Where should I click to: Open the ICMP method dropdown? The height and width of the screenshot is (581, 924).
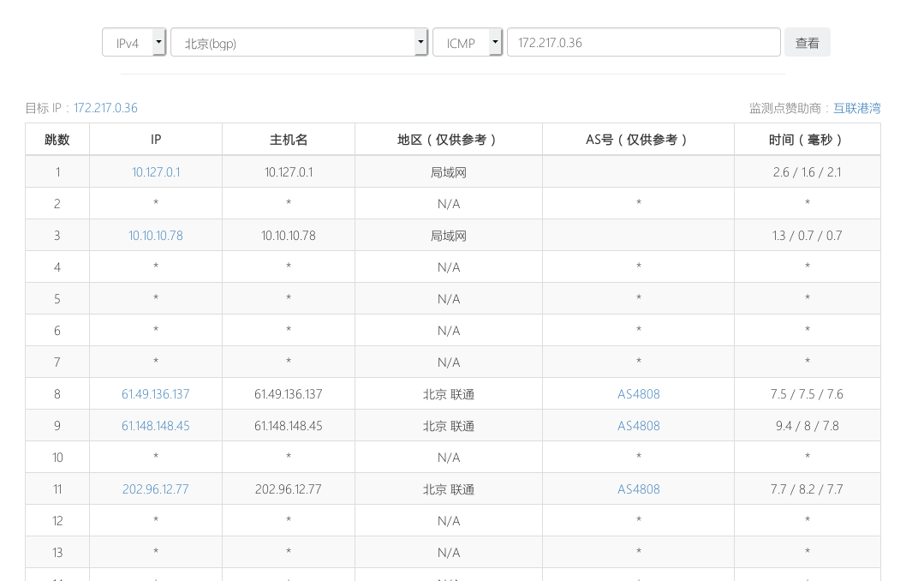[x=467, y=43]
